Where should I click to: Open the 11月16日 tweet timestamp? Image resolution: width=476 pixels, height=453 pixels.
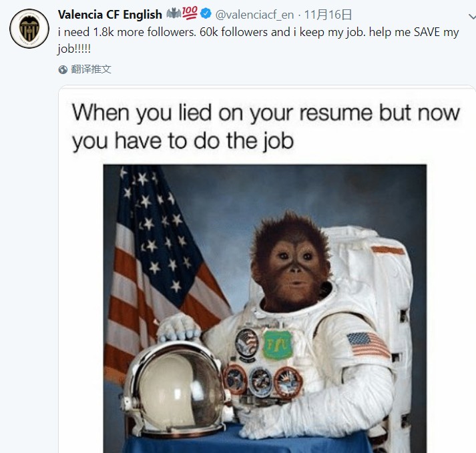point(328,14)
